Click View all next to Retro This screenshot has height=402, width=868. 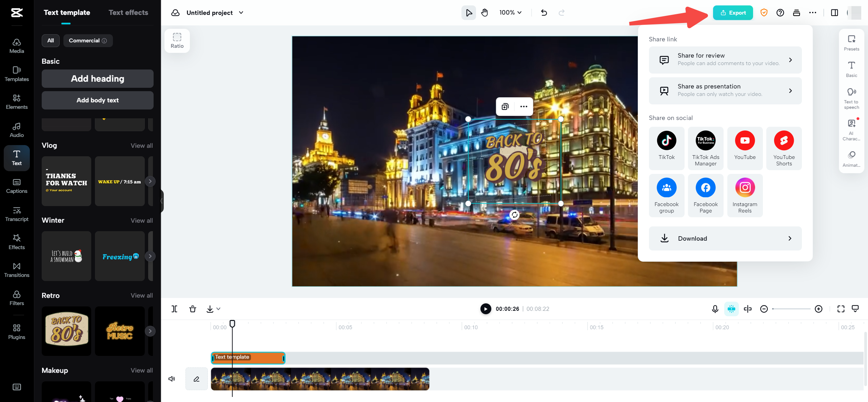(141, 296)
